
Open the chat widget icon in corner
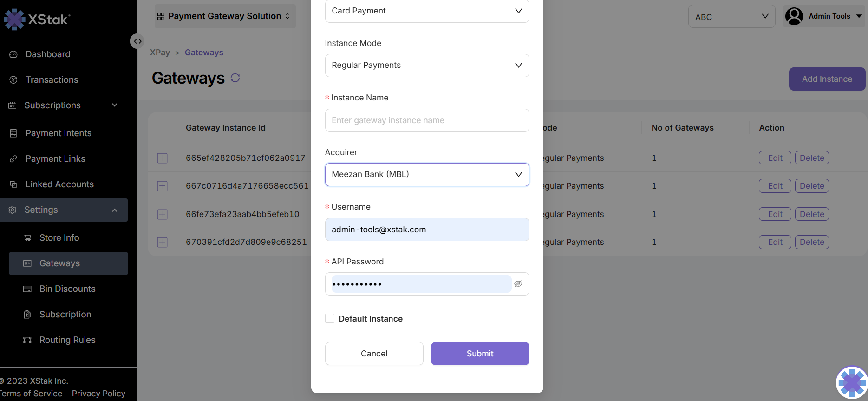(851, 383)
